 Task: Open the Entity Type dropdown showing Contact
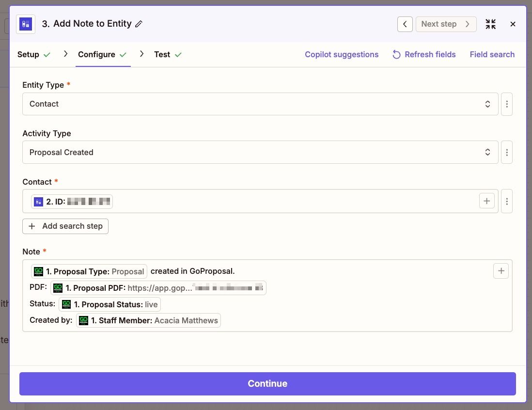pos(260,104)
